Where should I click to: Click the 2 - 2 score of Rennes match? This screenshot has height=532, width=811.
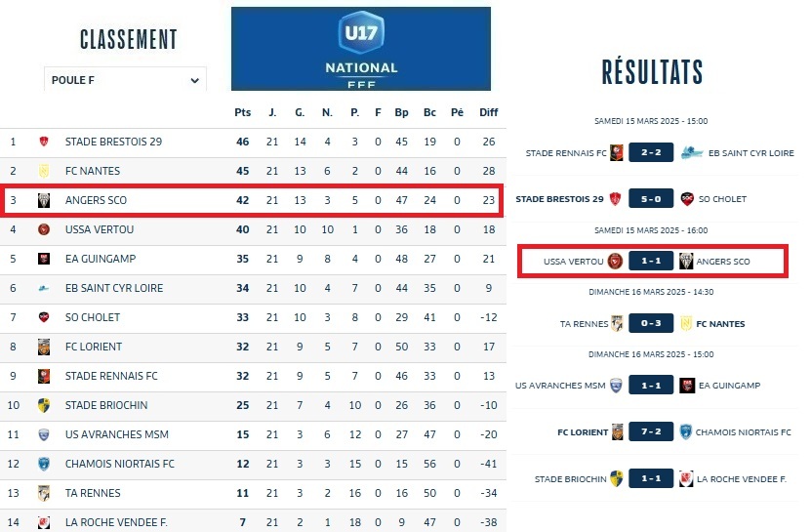point(651,152)
